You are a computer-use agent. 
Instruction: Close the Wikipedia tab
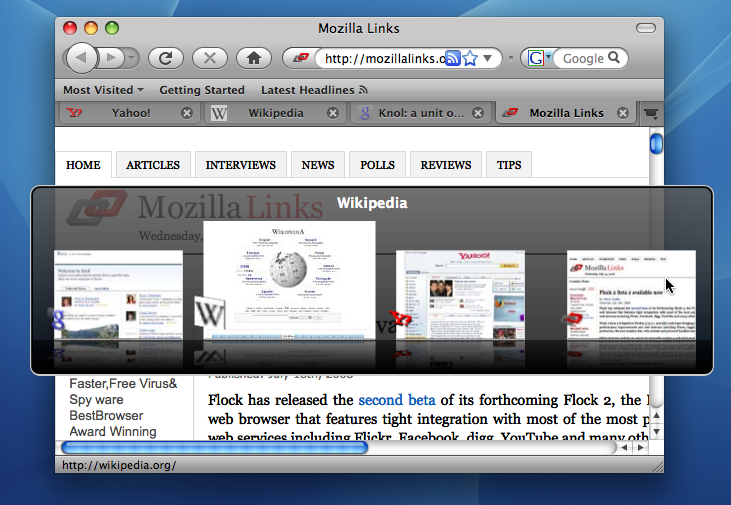coord(332,113)
